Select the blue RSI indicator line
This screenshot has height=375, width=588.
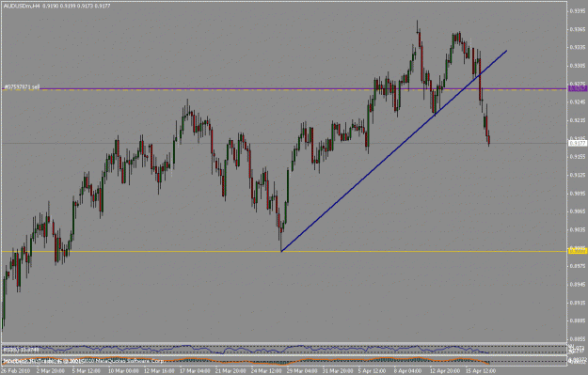coord(246,349)
